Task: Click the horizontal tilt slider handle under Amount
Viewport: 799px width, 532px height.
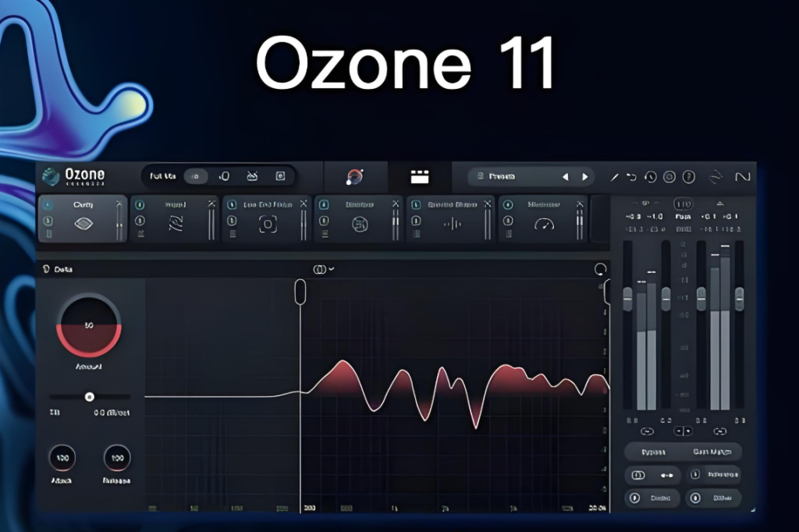Action: (89, 396)
